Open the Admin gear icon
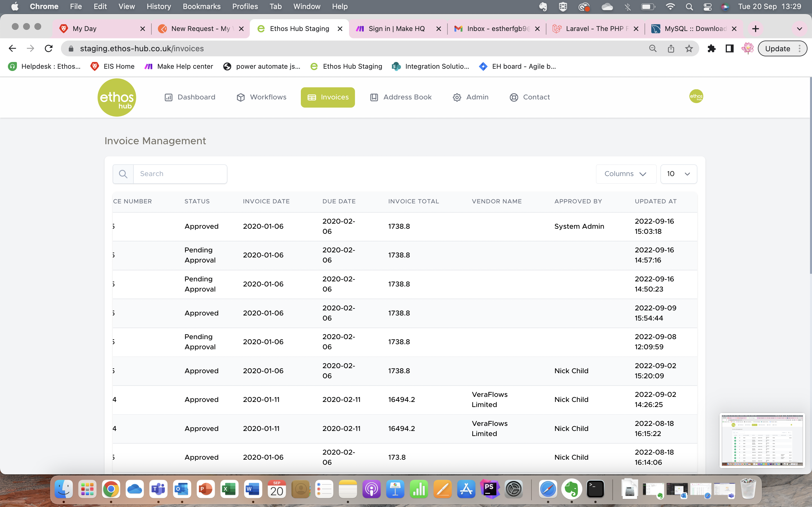Viewport: 812px width, 507px height. tap(457, 97)
